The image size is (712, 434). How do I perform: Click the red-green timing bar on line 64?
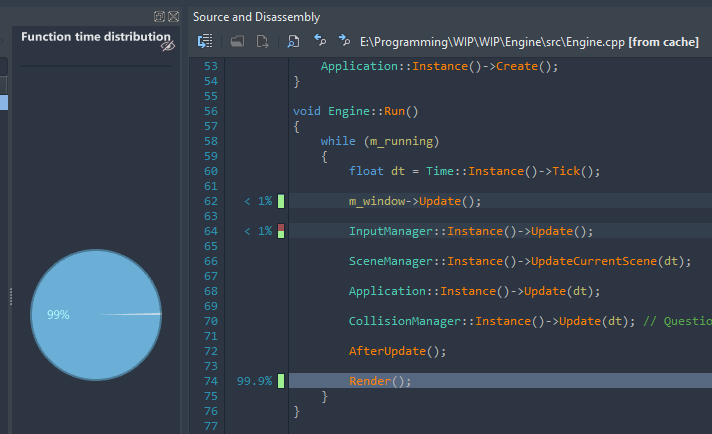coord(281,231)
